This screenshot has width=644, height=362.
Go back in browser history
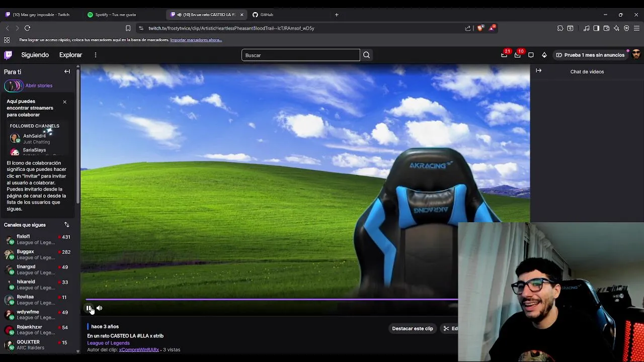(7, 28)
